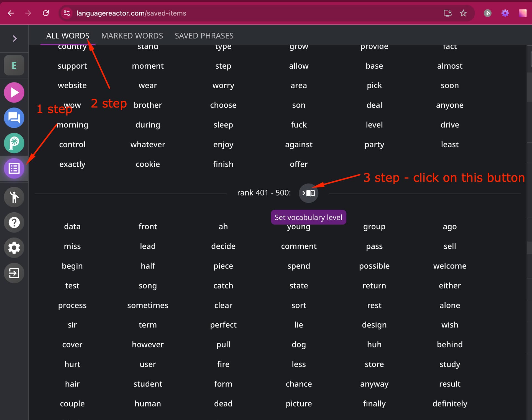Click the address bar URL field
Viewport: 532px width, 420px height.
pos(255,13)
